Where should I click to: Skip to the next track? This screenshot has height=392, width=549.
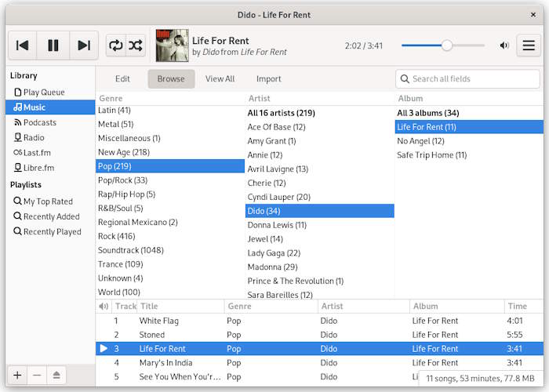84,45
